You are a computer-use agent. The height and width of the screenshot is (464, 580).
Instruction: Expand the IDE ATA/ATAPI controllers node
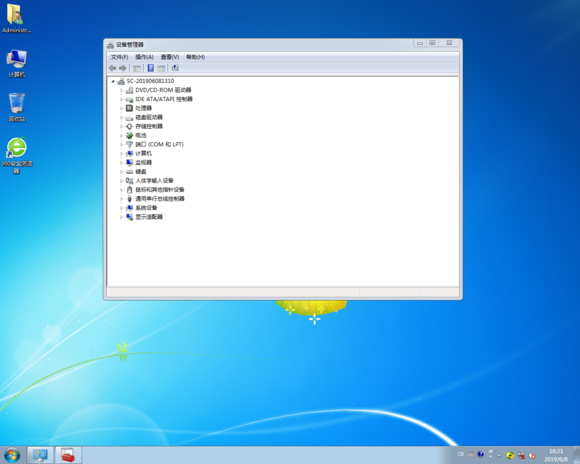121,99
